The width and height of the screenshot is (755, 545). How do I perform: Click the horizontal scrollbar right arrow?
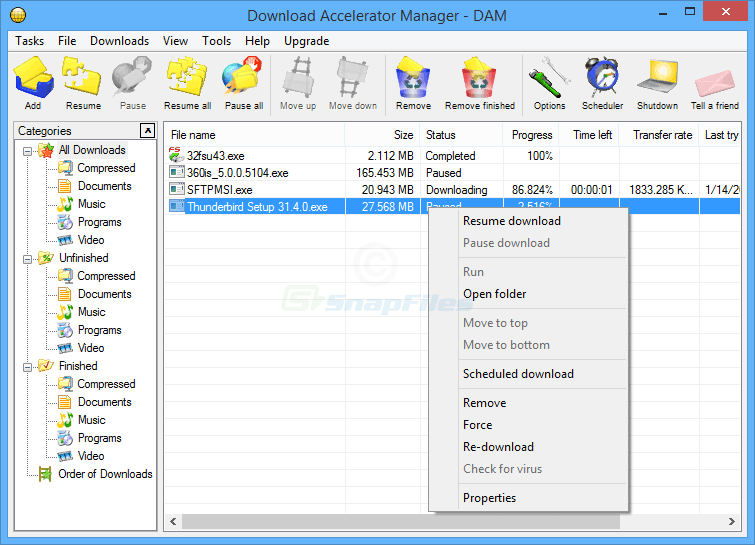(x=731, y=521)
